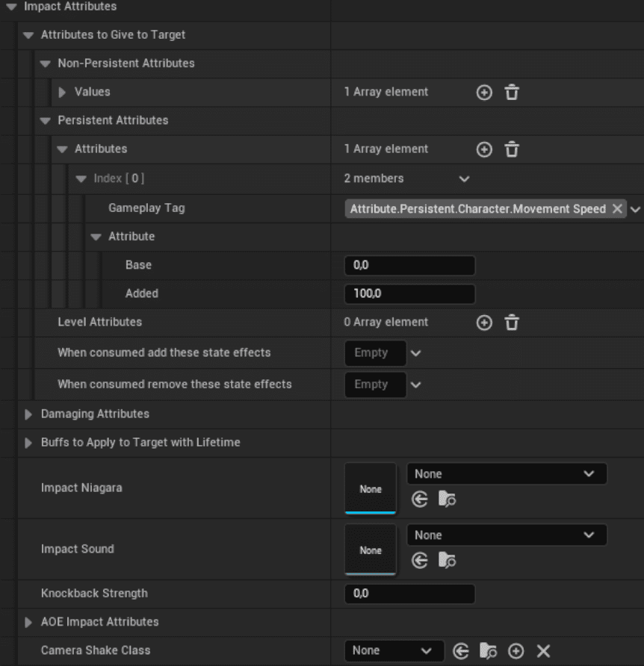Expand AOE Impact Attributes section
The image size is (644, 666).
pos(28,622)
